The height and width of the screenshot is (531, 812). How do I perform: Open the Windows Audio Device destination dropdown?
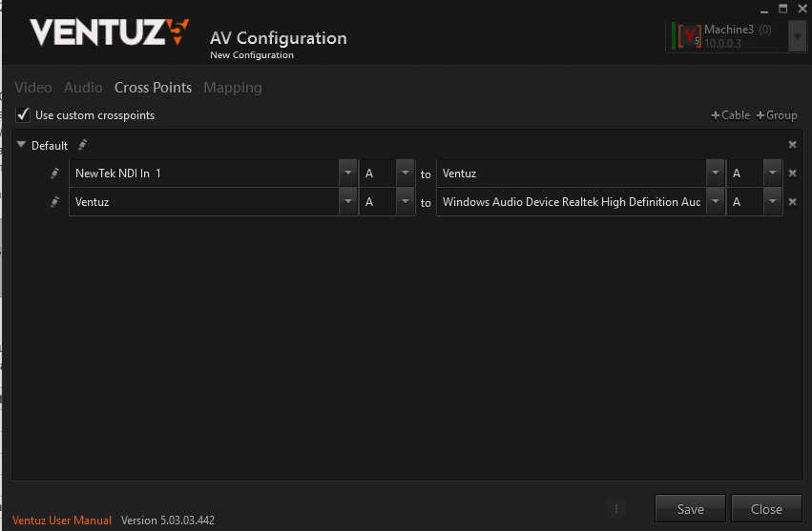(x=715, y=202)
